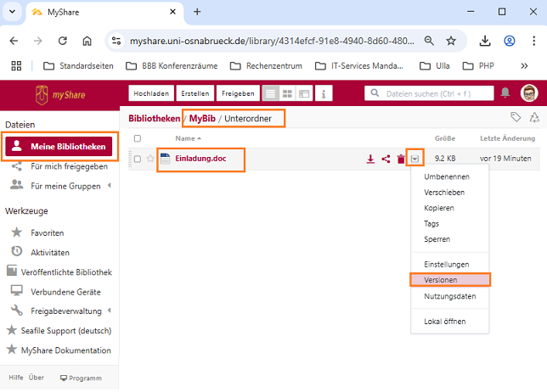
Task: Click the share icon for Einladung.doc
Action: [x=386, y=159]
